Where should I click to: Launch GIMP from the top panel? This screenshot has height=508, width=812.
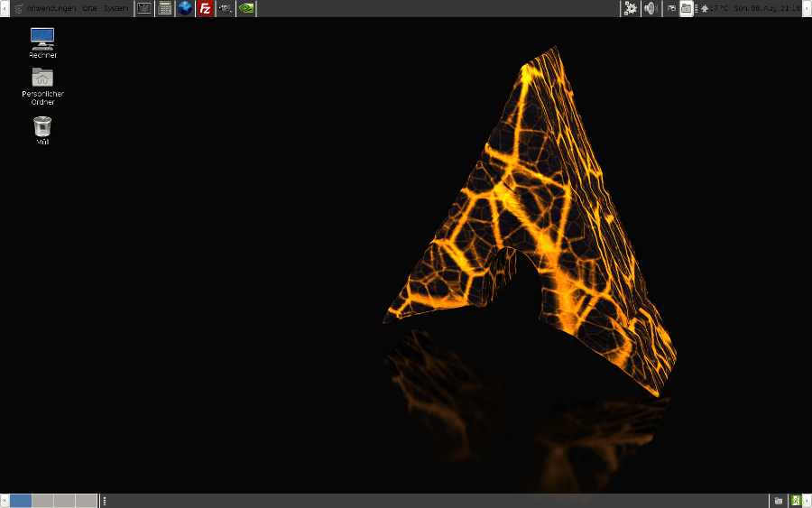tap(226, 8)
